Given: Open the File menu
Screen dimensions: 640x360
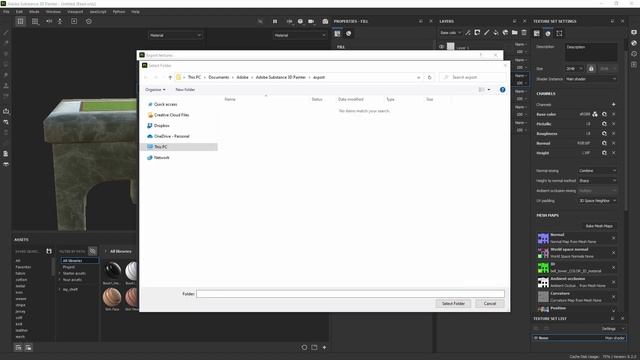Looking at the screenshot, I should [x=6, y=12].
